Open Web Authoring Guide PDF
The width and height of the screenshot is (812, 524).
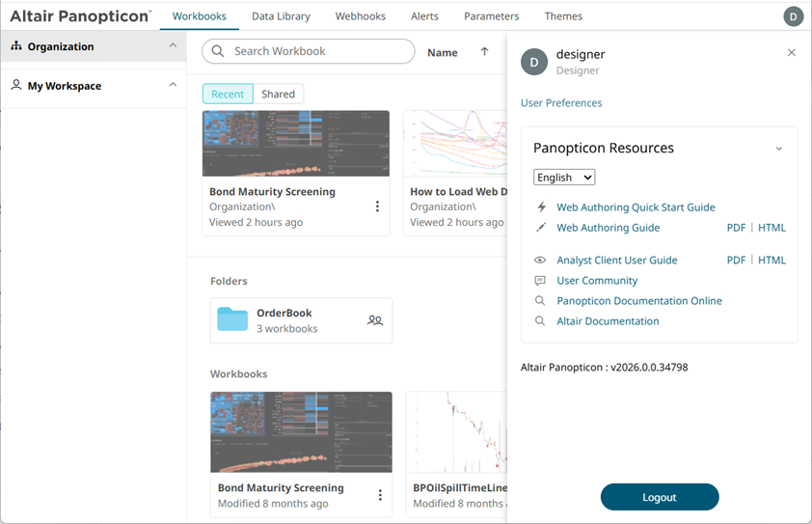point(736,228)
